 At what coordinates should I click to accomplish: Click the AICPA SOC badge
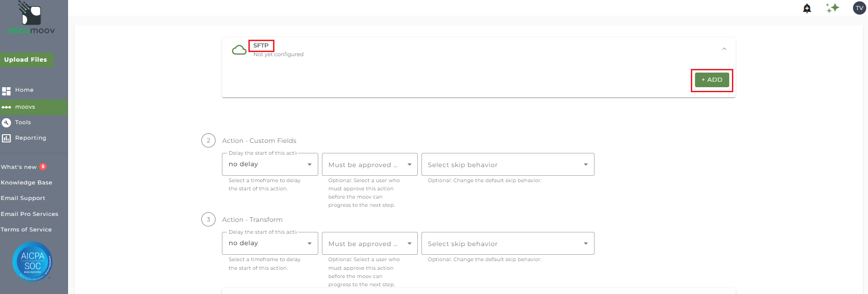click(32, 262)
